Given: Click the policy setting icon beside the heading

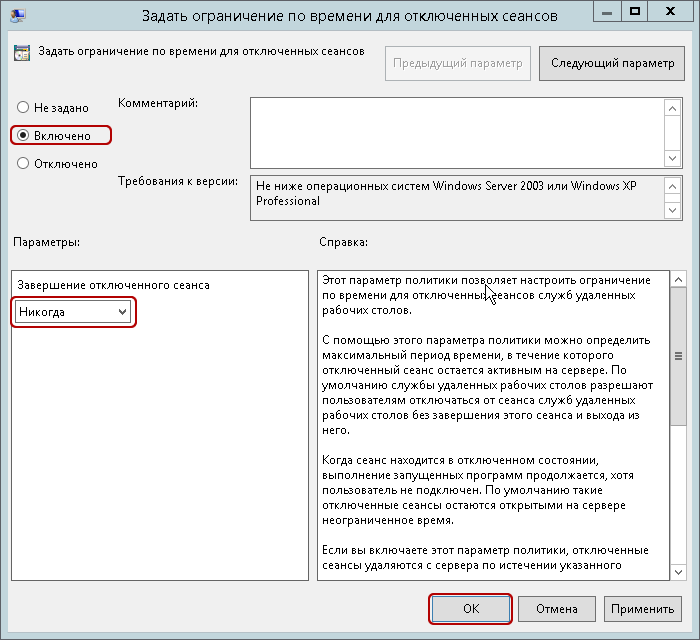Looking at the screenshot, I should coord(21,53).
